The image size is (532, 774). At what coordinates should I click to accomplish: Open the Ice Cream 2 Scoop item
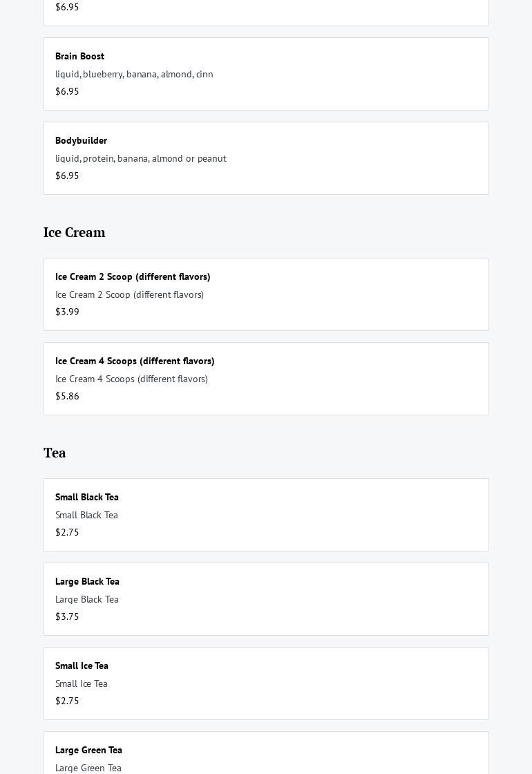click(x=133, y=276)
